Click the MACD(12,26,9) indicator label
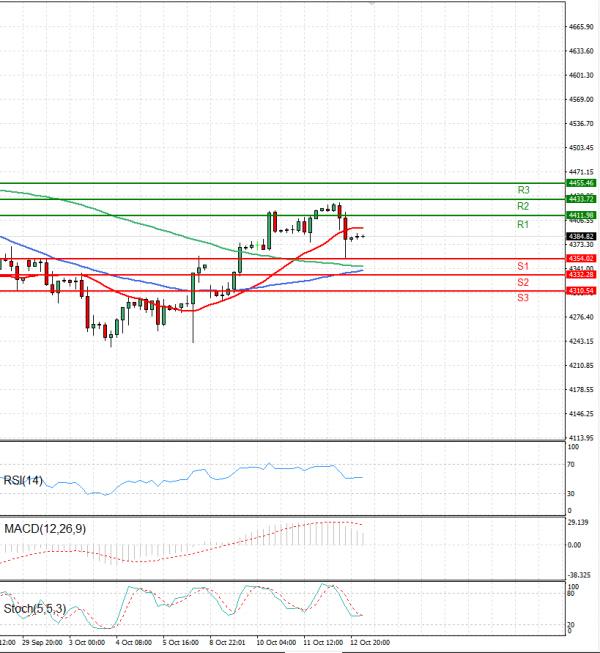The width and height of the screenshot is (600, 653). (45, 529)
